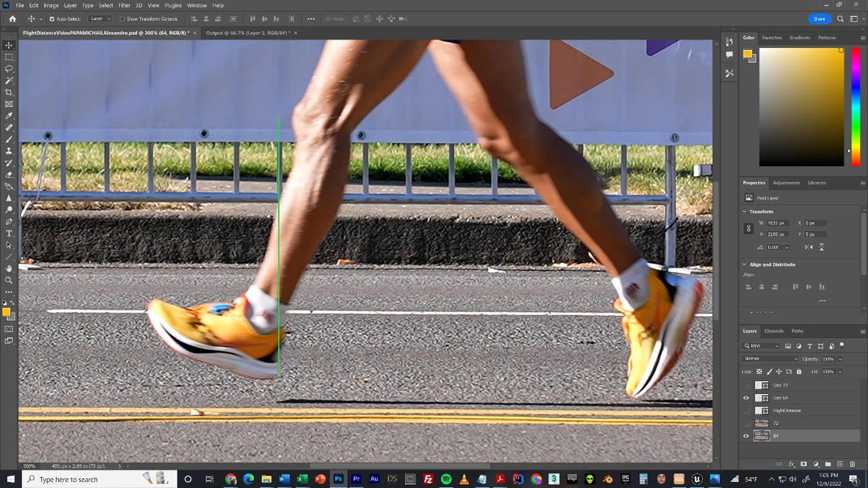Open the Opacity slider dropdown arrow
The width and height of the screenshot is (868, 488).
(840, 359)
